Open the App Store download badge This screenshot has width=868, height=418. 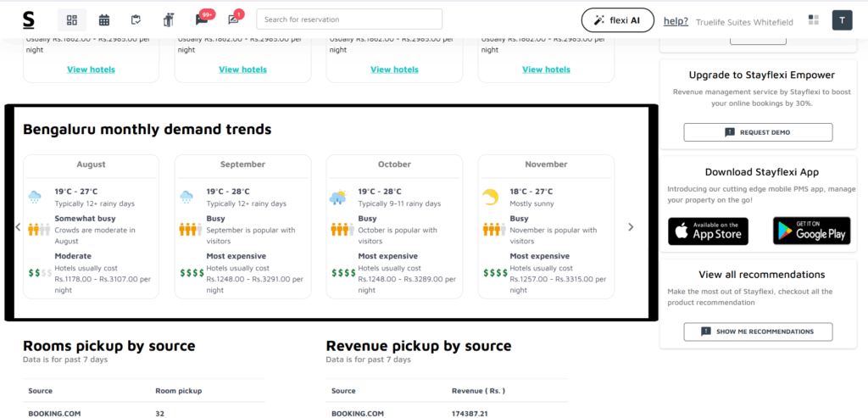708,231
